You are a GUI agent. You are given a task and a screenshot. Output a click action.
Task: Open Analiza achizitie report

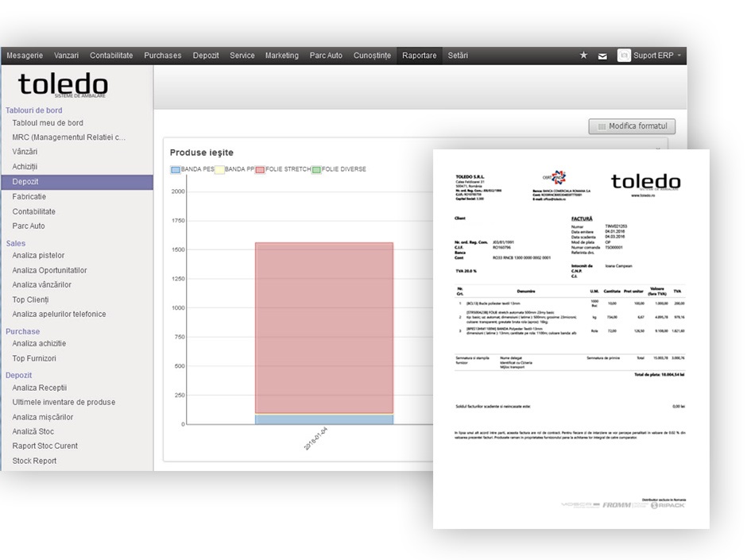39,343
